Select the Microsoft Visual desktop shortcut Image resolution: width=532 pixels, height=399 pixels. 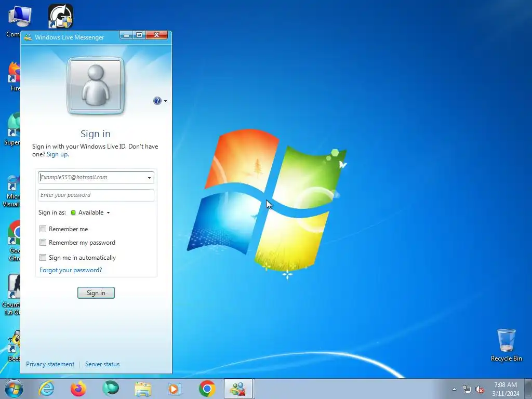(x=12, y=191)
